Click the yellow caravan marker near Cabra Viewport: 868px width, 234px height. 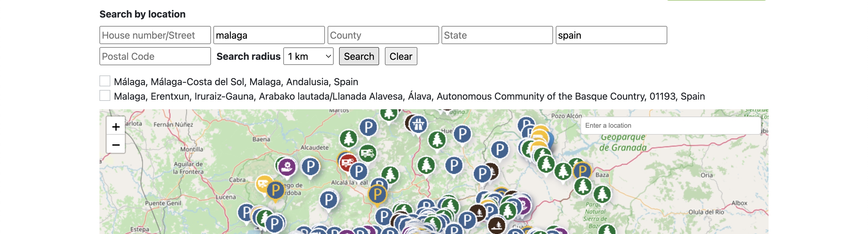pyautogui.click(x=263, y=184)
